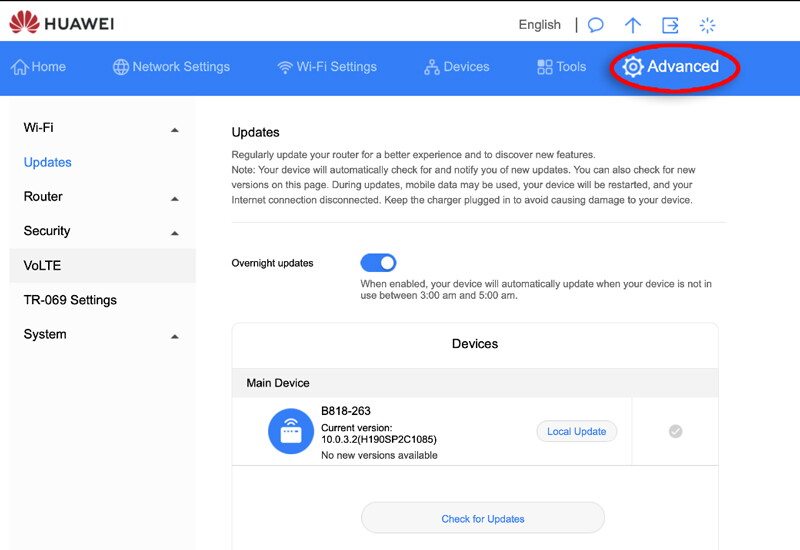Click the B818-263 device name
This screenshot has width=800, height=550.
pos(346,411)
